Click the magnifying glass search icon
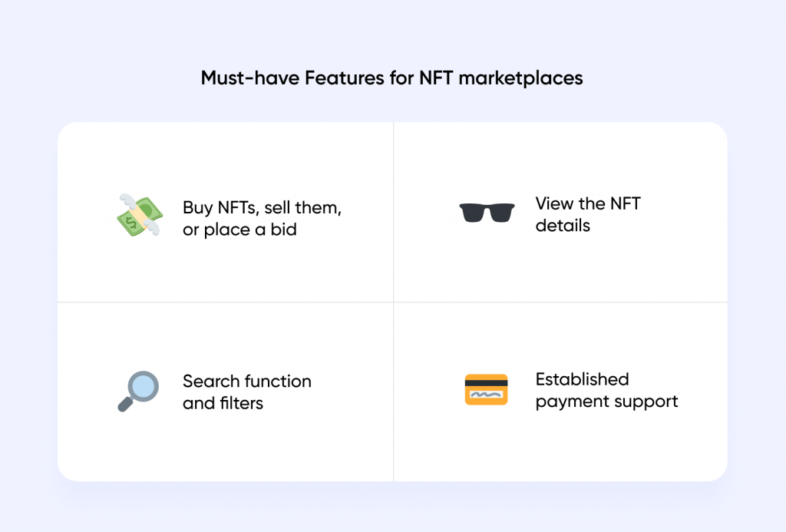Screen dimensions: 786x532 click(140, 392)
